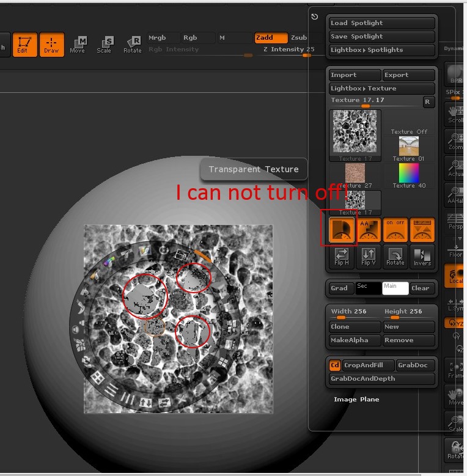
Task: Click the L.Sym local symmetry icon
Action: 455,303
